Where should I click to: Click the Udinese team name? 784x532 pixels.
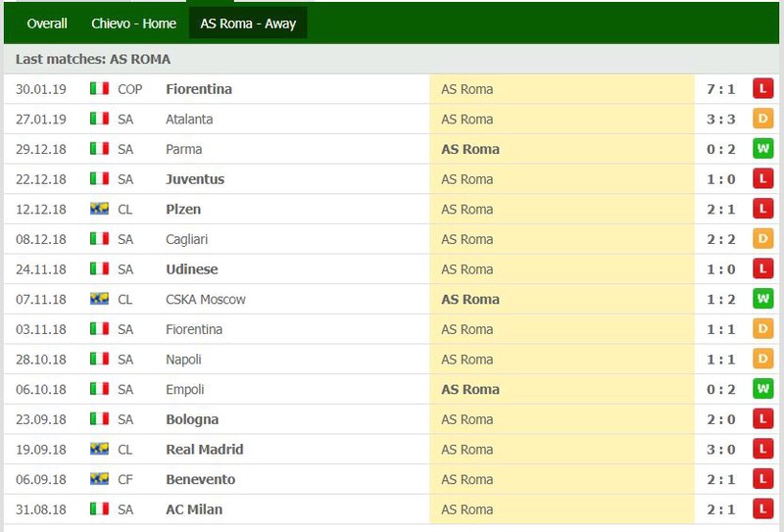191,269
